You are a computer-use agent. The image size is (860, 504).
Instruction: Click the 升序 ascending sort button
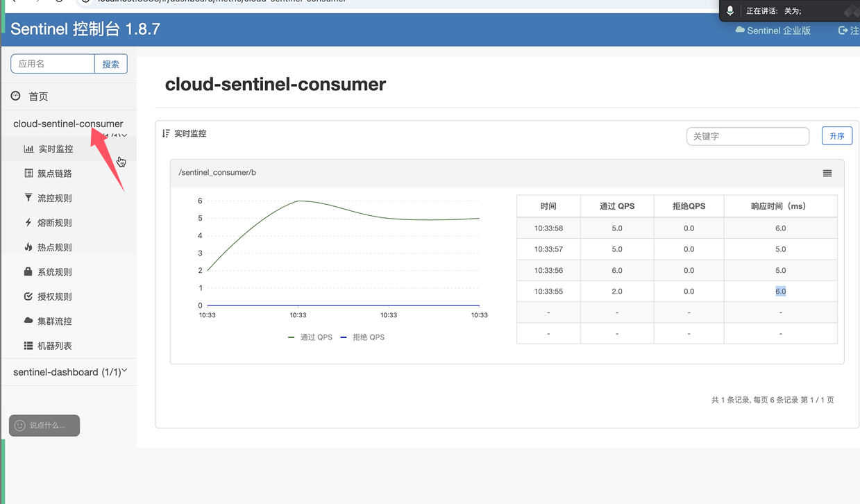(x=837, y=136)
